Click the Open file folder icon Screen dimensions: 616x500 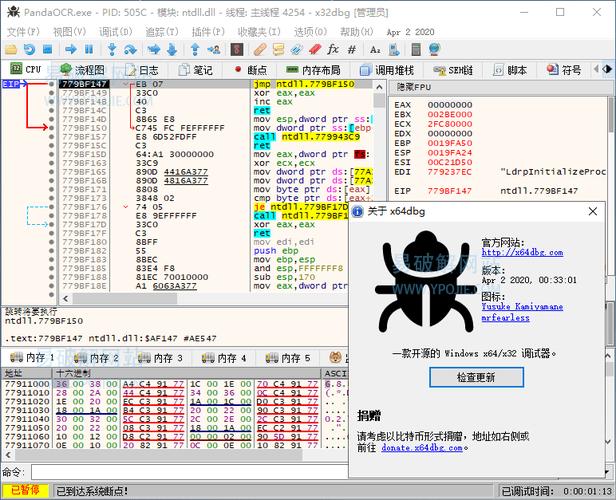(11, 49)
